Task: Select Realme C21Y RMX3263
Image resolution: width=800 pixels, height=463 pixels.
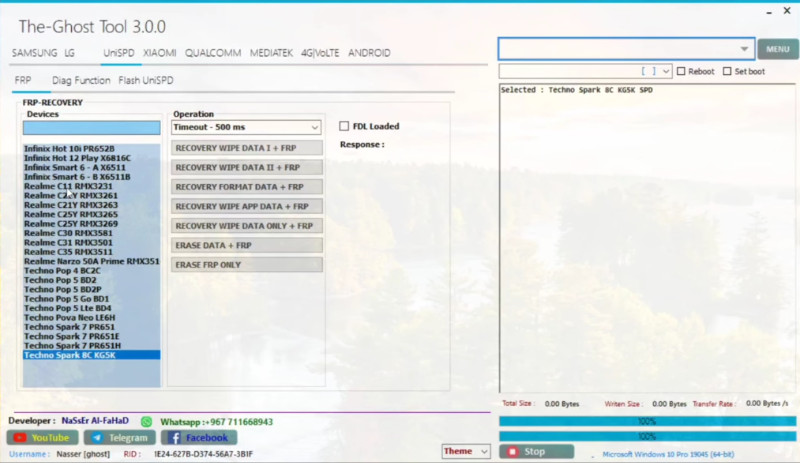Action: 71,205
